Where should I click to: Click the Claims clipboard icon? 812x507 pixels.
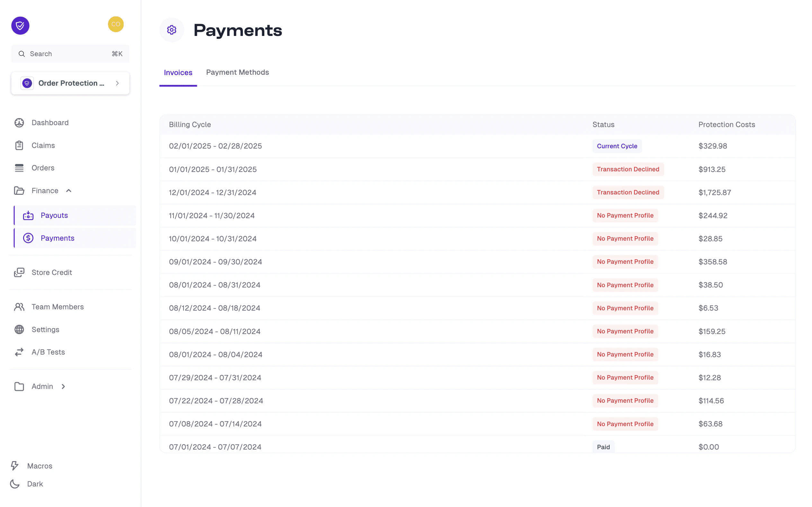(19, 145)
